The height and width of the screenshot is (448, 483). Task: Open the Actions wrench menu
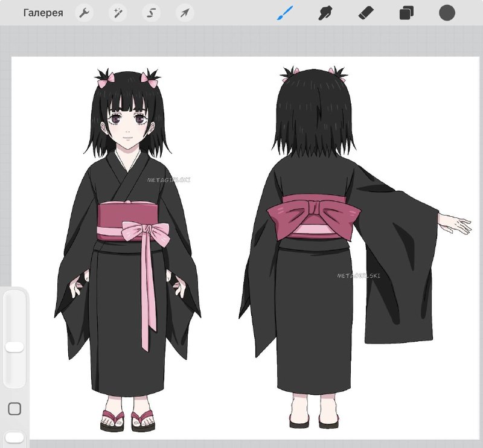85,13
